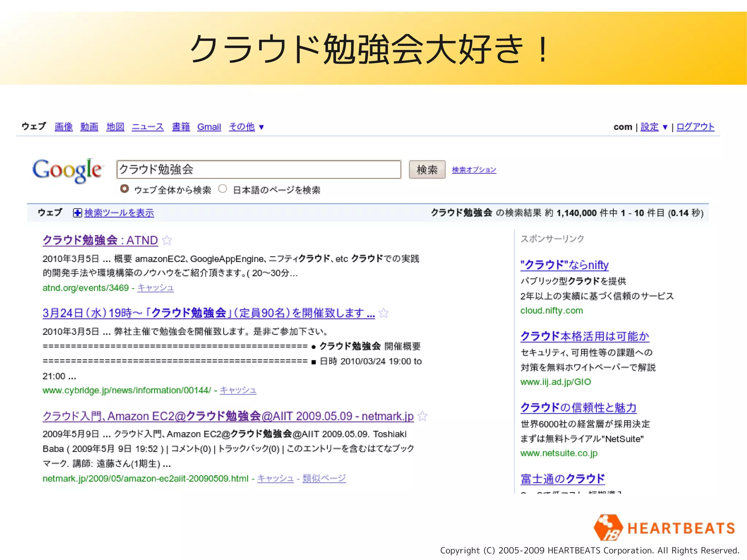Open 書籍 link in top bar

click(181, 127)
